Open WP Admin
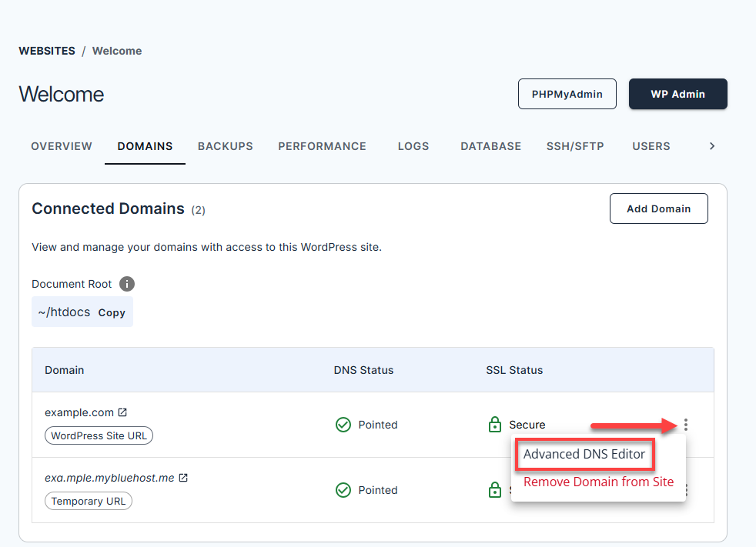Image resolution: width=756 pixels, height=547 pixels. coord(677,94)
